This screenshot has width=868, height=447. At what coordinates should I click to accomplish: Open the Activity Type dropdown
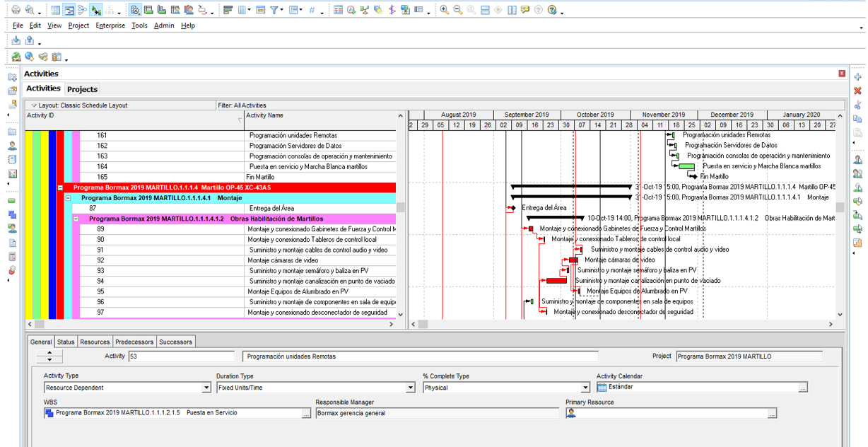coord(206,388)
